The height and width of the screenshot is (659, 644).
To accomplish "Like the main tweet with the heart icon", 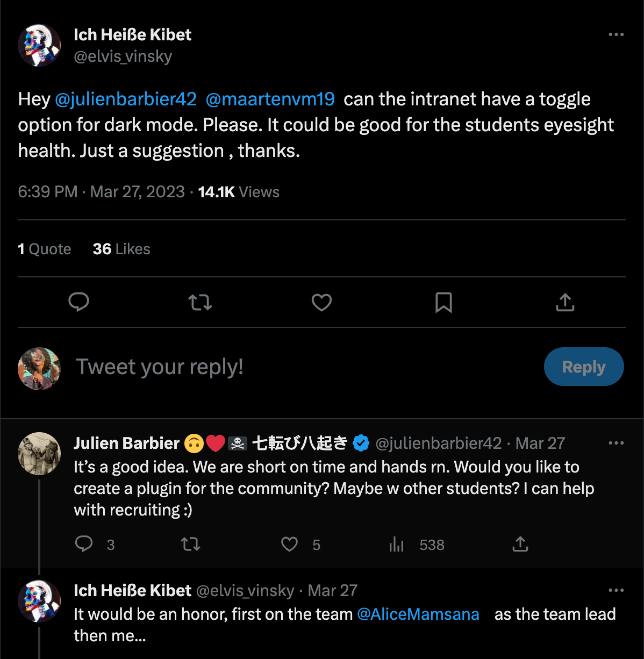I will click(x=321, y=303).
